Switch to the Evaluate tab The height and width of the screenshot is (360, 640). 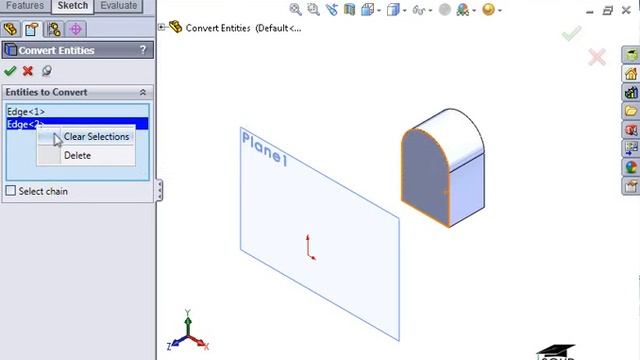[x=118, y=6]
